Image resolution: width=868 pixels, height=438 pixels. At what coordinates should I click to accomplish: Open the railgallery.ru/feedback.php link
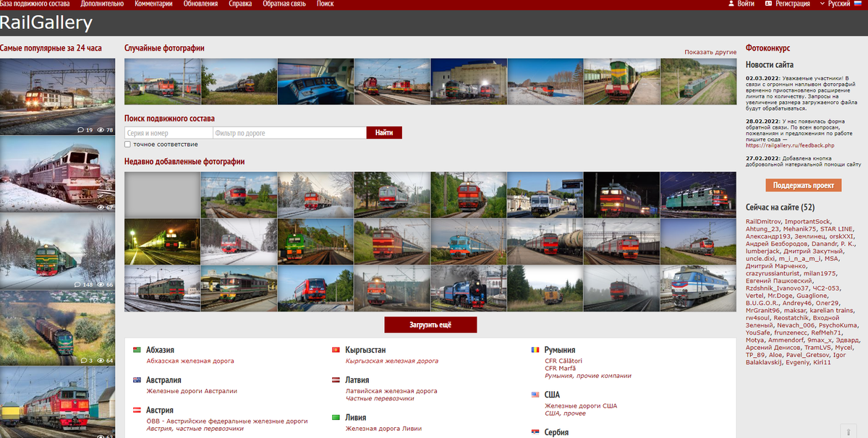click(790, 145)
